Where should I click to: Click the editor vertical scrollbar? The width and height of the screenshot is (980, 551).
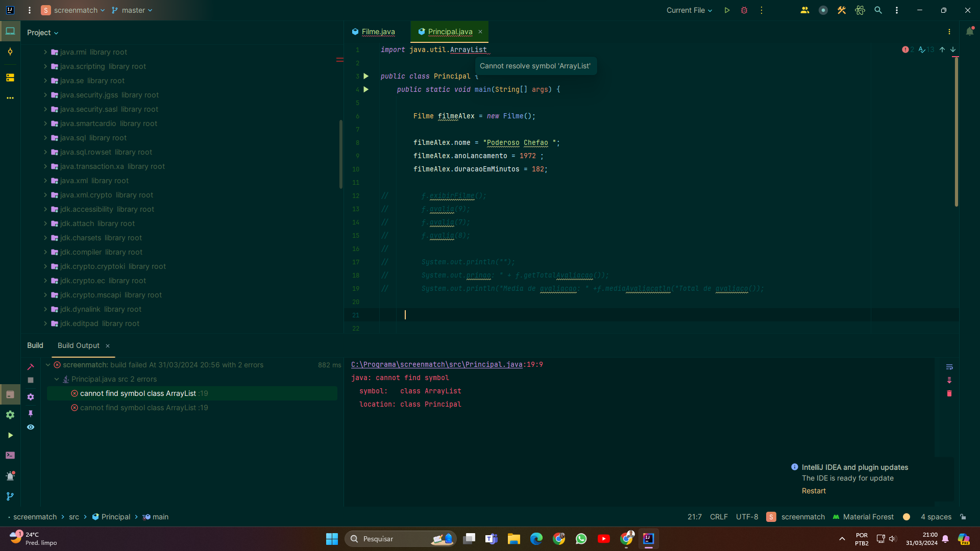coord(957,132)
